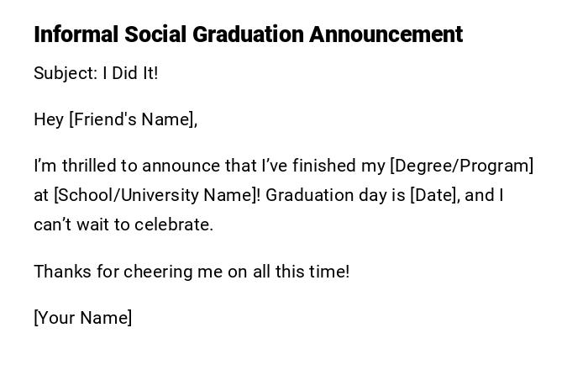Viewport: 588px width, 370px height.
Task: Select the [Friend's Name] placeholder
Action: point(133,119)
